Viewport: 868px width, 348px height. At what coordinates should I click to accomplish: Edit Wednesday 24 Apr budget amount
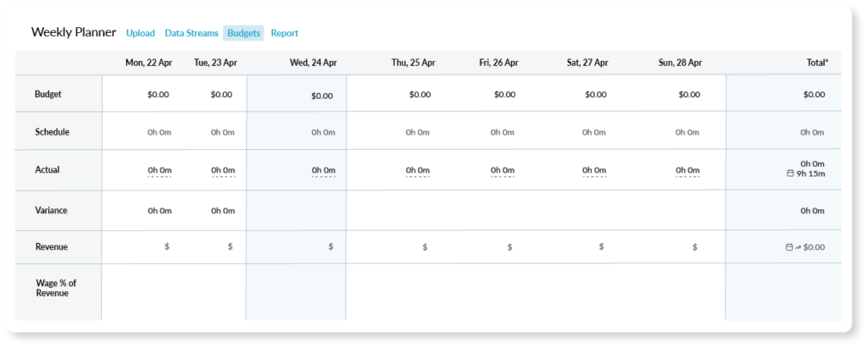[x=322, y=96]
